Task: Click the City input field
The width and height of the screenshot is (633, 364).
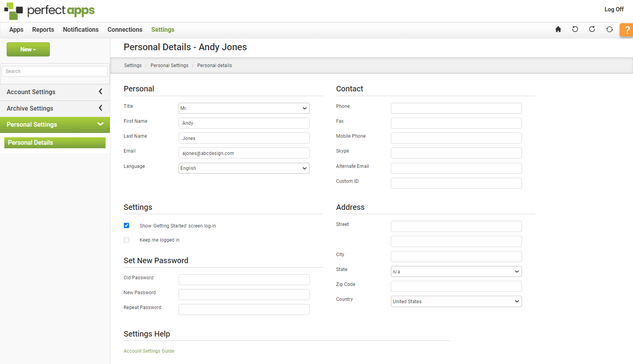Action: pyautogui.click(x=456, y=257)
